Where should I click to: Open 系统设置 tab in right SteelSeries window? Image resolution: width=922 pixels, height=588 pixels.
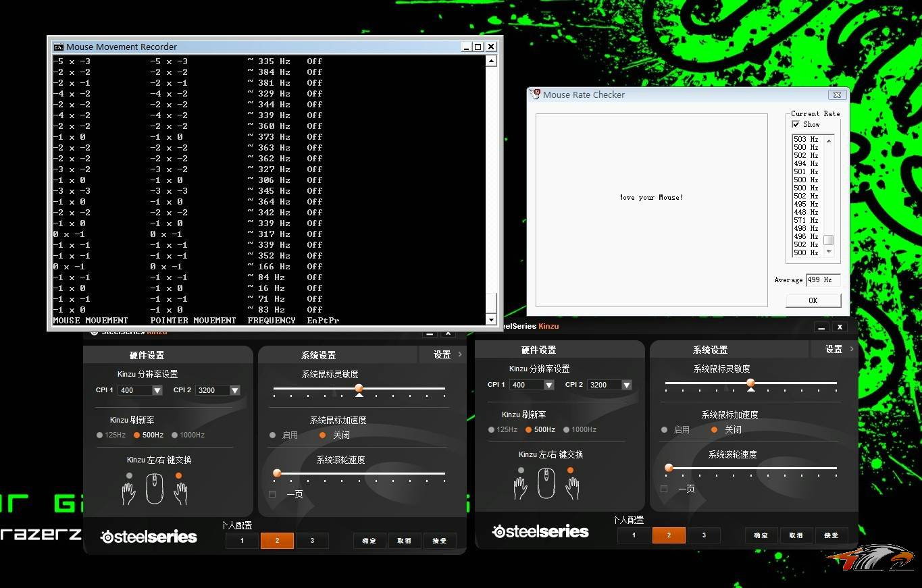[x=710, y=350]
